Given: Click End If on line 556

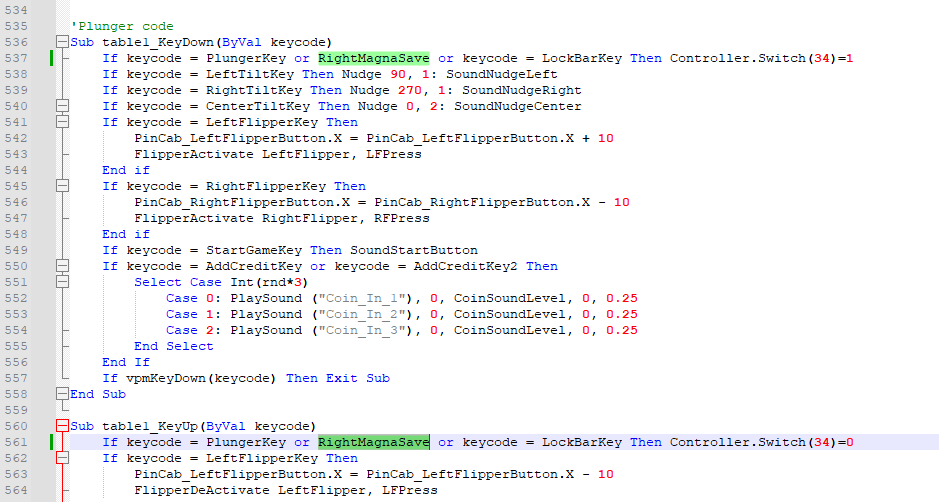Looking at the screenshot, I should pos(126,362).
